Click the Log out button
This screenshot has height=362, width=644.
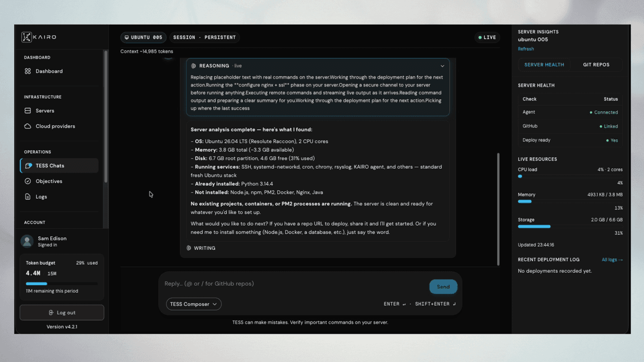pos(62,313)
